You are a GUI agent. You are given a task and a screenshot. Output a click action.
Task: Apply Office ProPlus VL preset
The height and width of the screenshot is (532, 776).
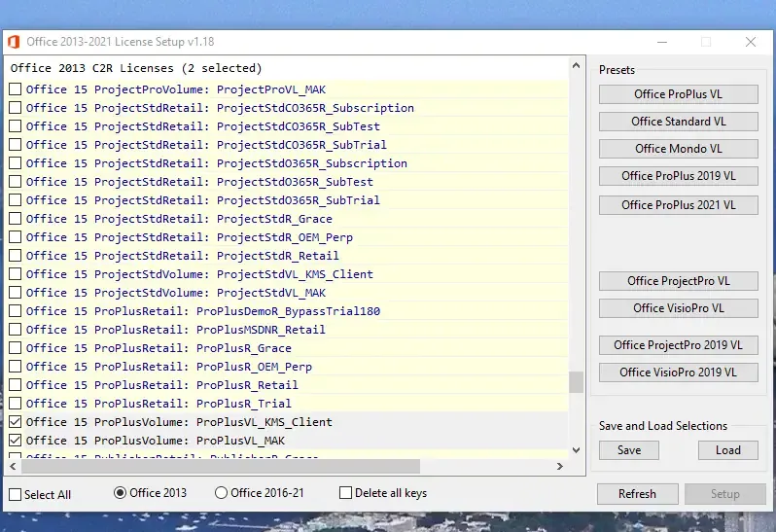(678, 94)
